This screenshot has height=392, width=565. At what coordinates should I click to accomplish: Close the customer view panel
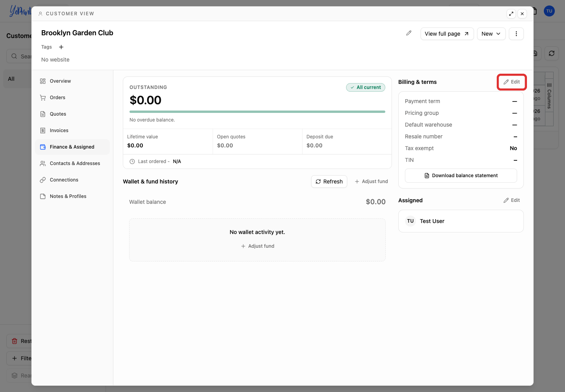(x=522, y=14)
